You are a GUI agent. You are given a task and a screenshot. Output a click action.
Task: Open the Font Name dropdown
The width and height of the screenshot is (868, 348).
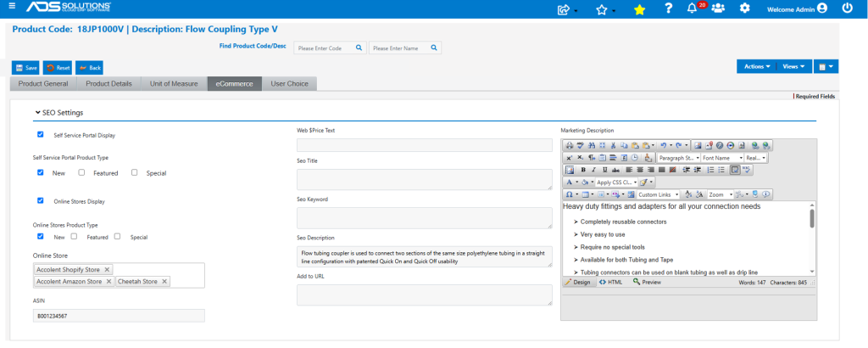pos(722,158)
